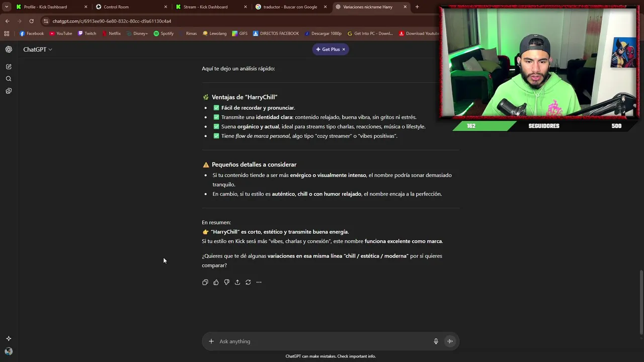Reload the page
This screenshot has height=362, width=644.
click(31, 21)
